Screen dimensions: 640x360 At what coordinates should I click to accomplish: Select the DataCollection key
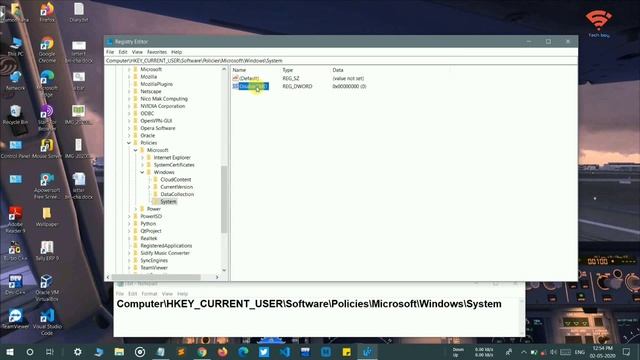[177, 194]
